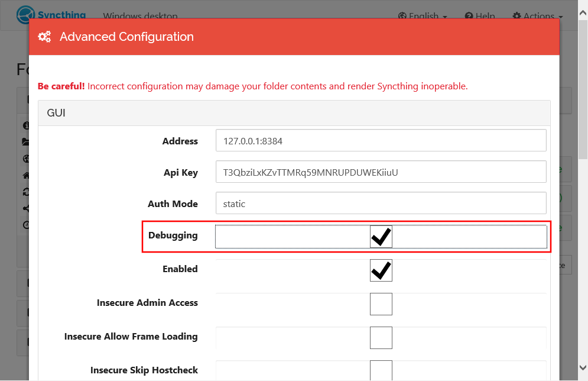Screen dimensions: 588x381
Task: Click the Address input field
Action: coord(381,141)
